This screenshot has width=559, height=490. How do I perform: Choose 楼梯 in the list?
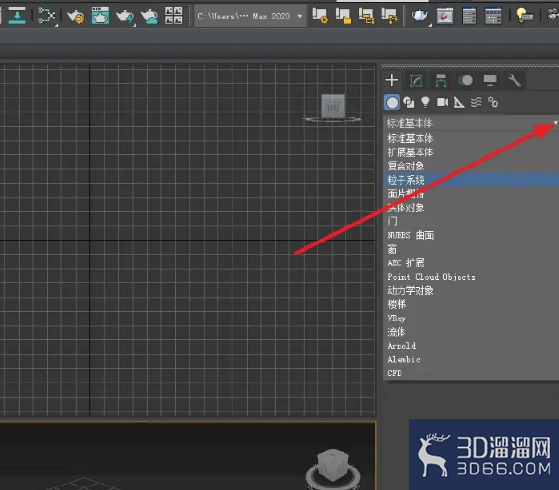(x=471, y=304)
